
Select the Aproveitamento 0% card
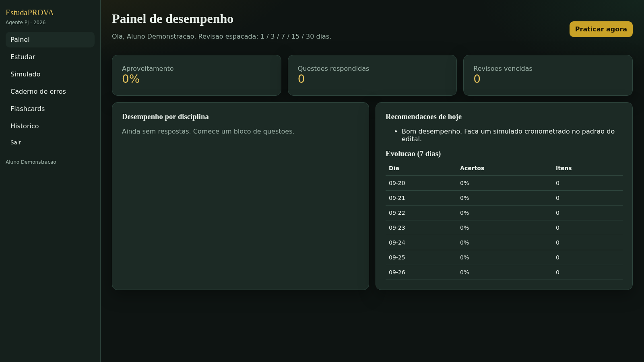click(x=196, y=75)
